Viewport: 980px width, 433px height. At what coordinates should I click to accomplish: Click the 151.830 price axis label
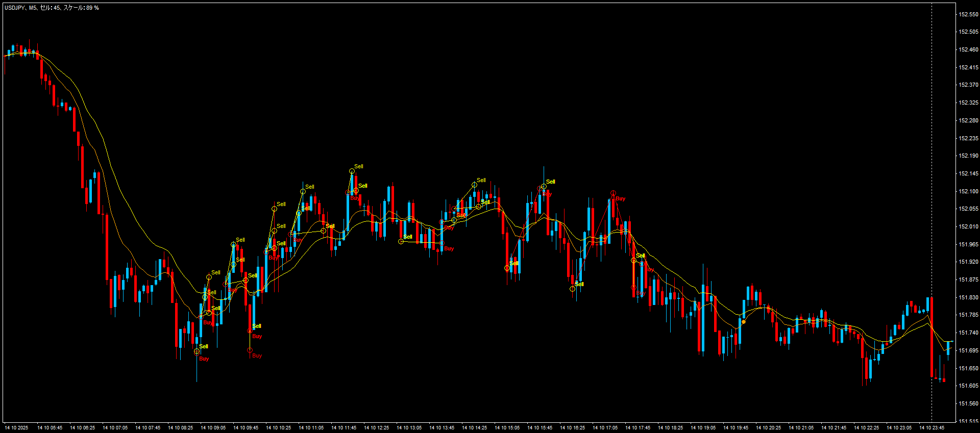click(x=968, y=297)
